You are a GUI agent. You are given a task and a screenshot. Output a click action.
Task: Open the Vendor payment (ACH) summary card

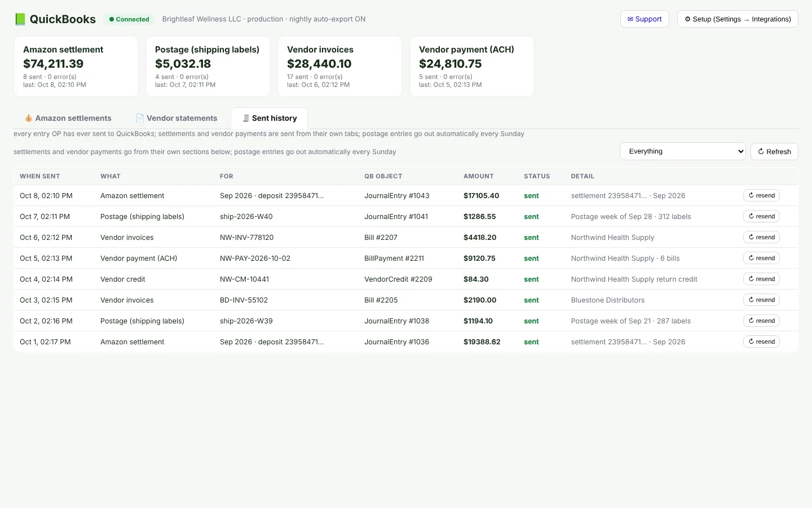(x=472, y=67)
